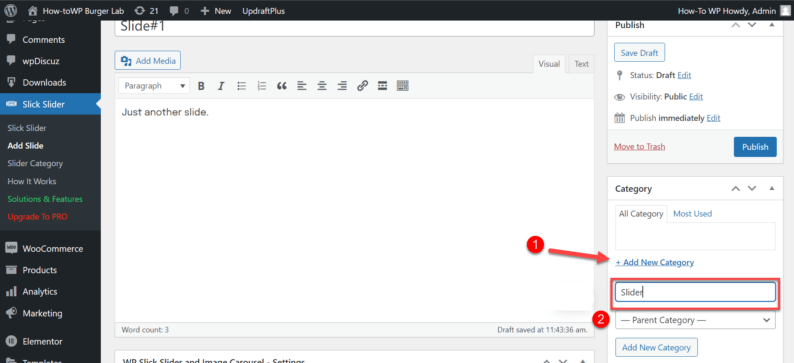Open the Slider Category submenu item
The width and height of the screenshot is (794, 363).
point(35,164)
